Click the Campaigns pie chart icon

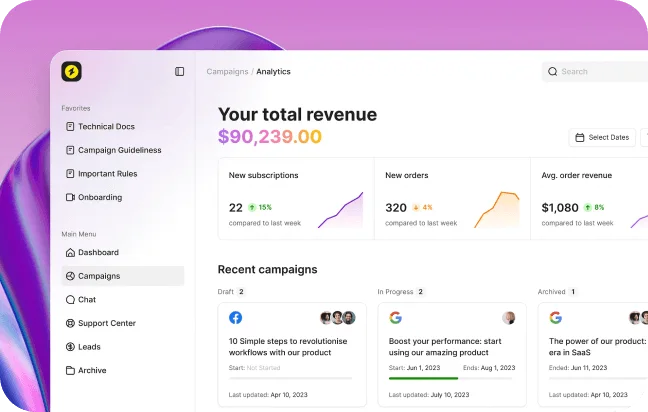tap(70, 276)
